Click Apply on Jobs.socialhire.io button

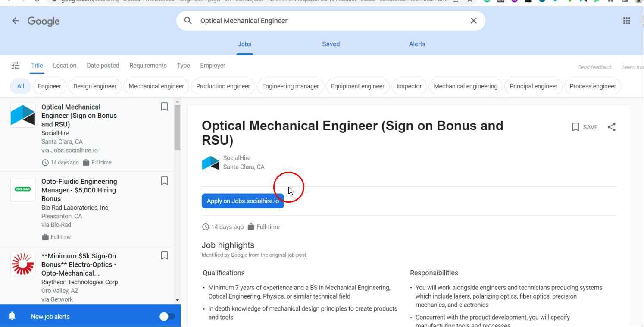pyautogui.click(x=243, y=201)
